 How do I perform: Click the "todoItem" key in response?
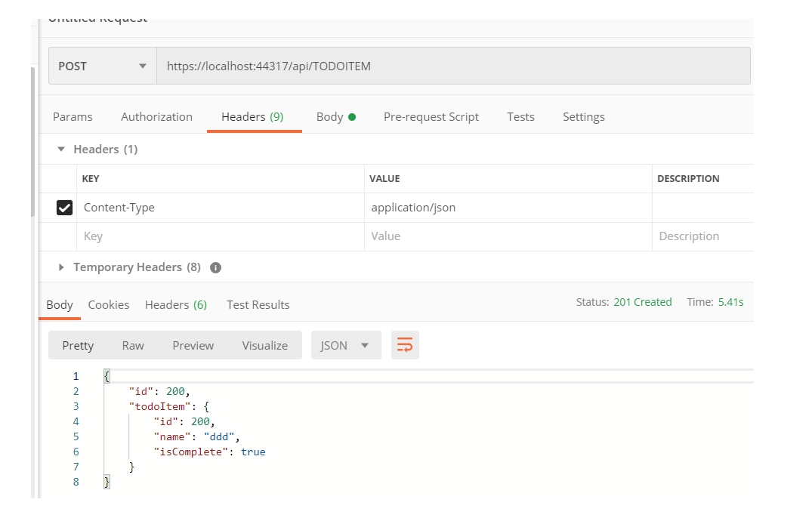point(159,407)
